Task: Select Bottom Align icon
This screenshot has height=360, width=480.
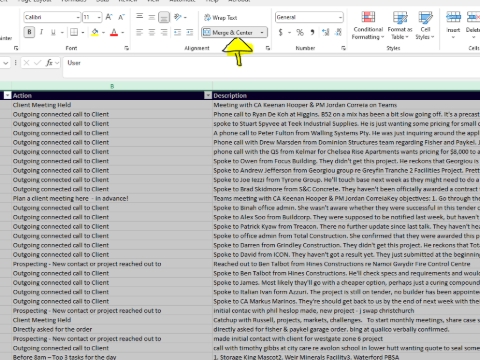Action: (164, 17)
